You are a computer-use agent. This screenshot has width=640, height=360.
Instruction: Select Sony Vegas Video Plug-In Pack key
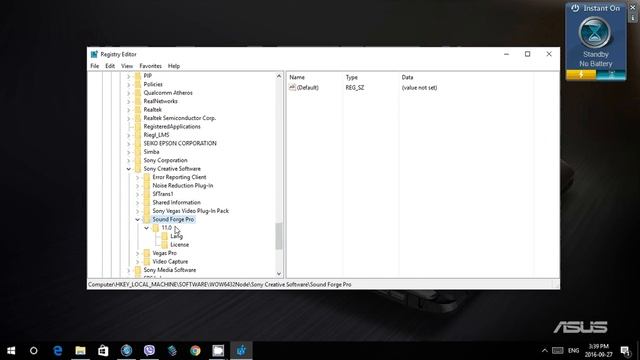191,211
